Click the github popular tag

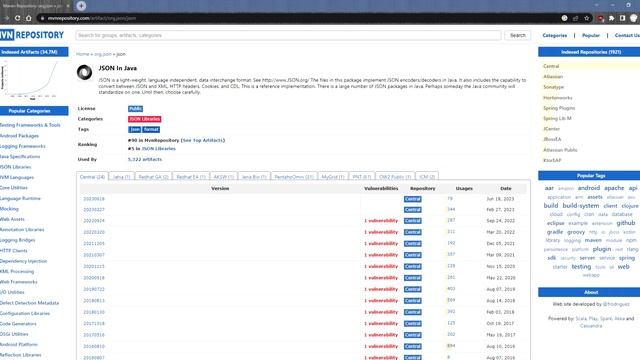[626, 223]
